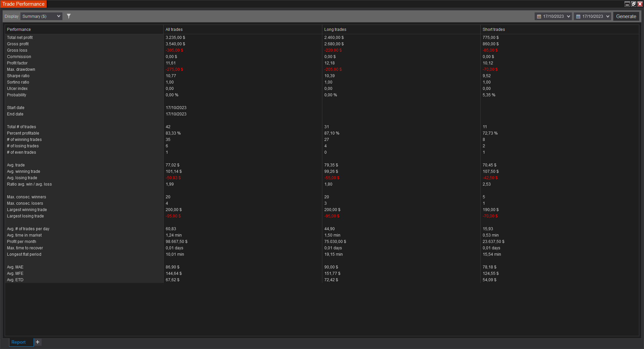The height and width of the screenshot is (349, 644).
Task: Select the Avg. ETD row label
Action: coord(15,280)
